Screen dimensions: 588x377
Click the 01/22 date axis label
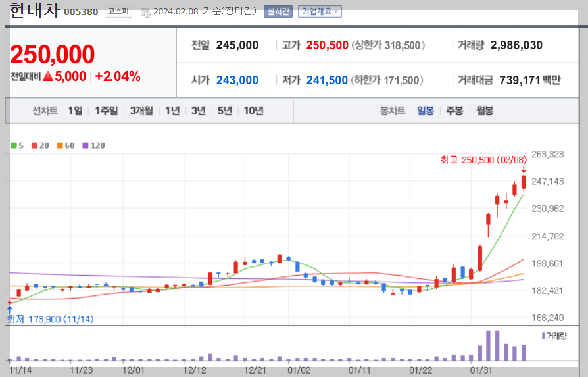click(420, 370)
